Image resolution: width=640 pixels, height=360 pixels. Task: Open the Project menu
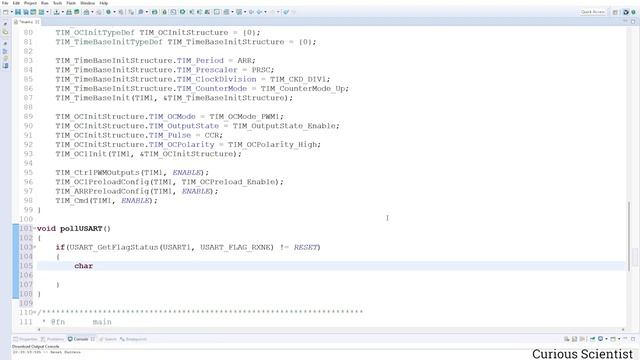[30, 3]
